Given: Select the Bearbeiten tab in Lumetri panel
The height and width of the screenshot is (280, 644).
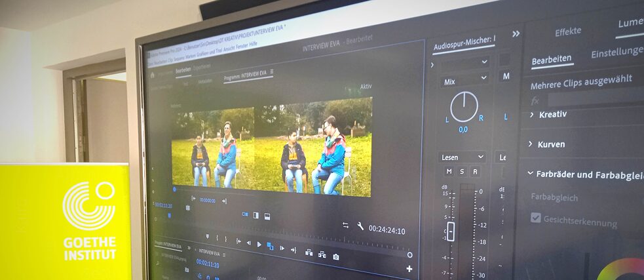Looking at the screenshot, I should click(x=552, y=60).
